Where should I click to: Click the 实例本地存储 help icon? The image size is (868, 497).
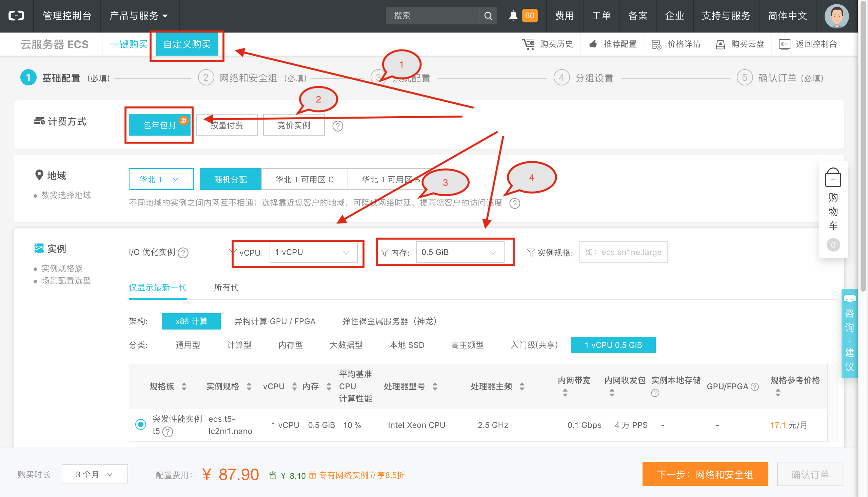coord(655,393)
